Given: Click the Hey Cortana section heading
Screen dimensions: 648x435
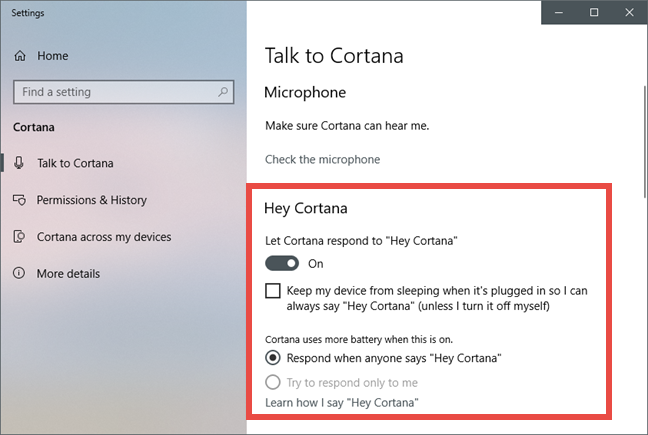Looking at the screenshot, I should pyautogui.click(x=306, y=208).
